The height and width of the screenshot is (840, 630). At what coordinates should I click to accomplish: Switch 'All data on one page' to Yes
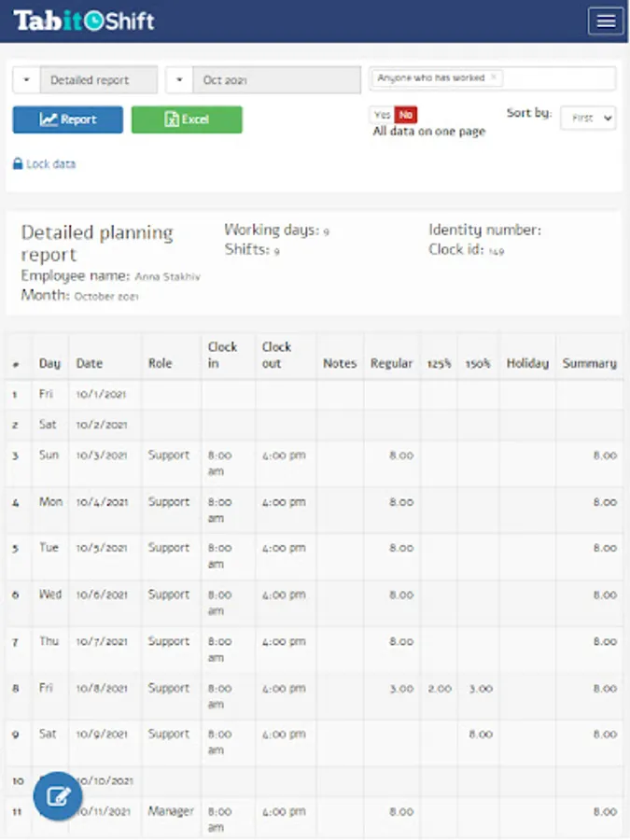click(382, 115)
